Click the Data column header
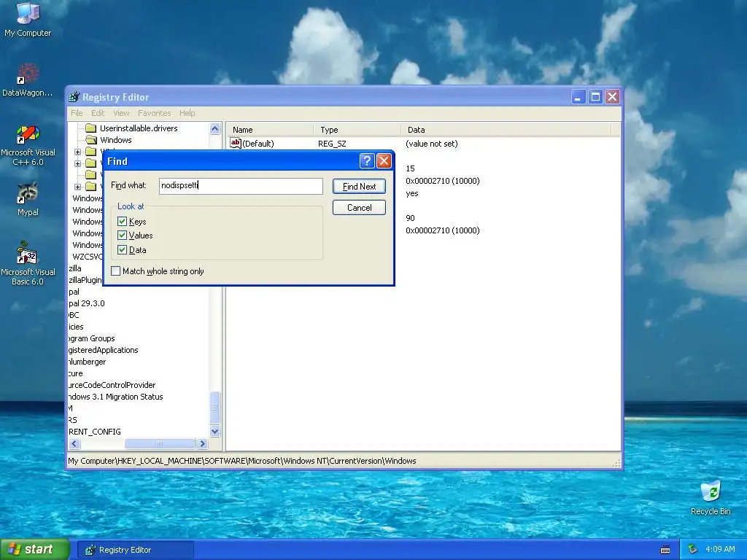The height and width of the screenshot is (560, 747). 506,130
